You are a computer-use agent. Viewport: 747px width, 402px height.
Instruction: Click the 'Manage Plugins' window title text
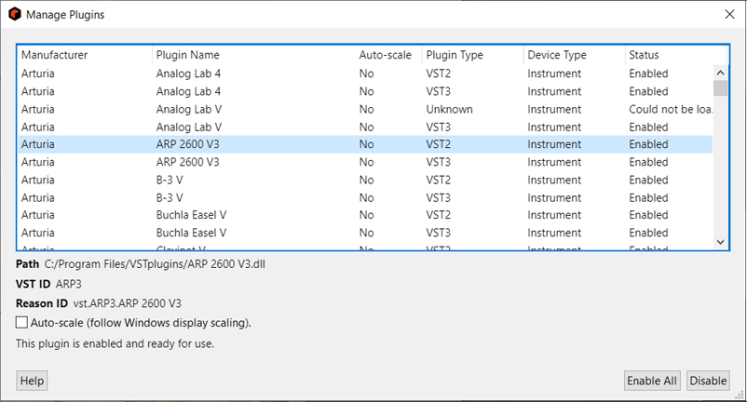click(x=65, y=15)
